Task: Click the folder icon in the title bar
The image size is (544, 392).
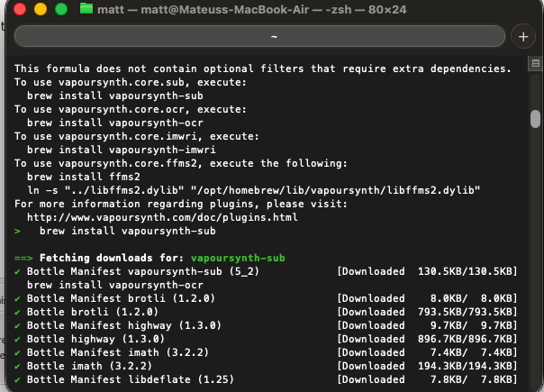Action: tap(86, 9)
